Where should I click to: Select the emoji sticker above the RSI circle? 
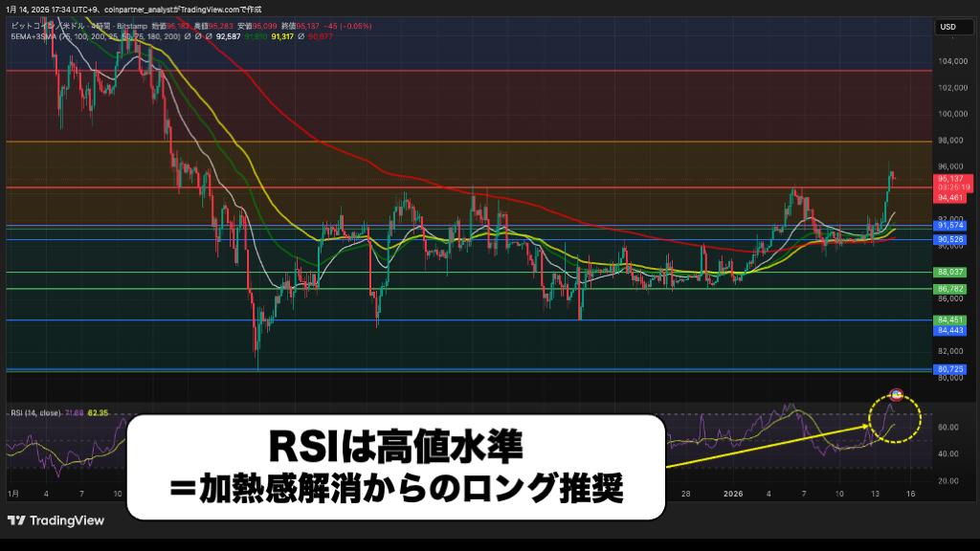896,393
